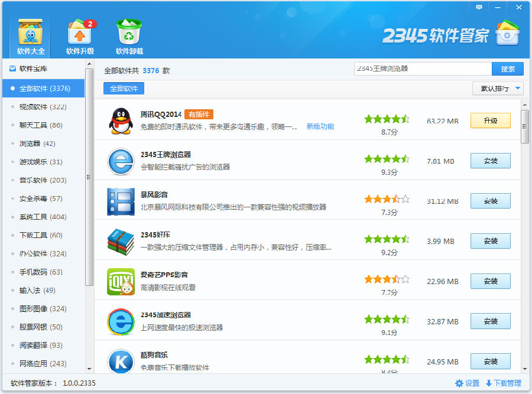Open the 软件大全 software catalog tab
The width and height of the screenshot is (532, 394).
point(31,37)
